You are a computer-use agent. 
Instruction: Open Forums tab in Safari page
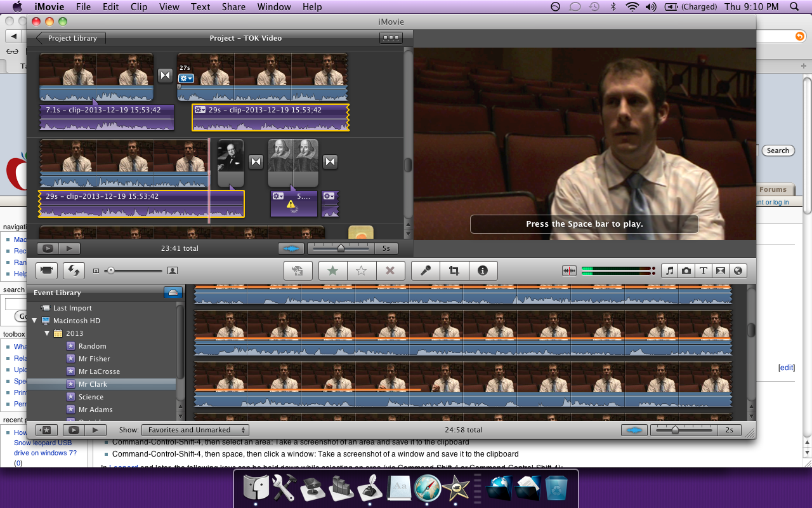[x=773, y=189]
